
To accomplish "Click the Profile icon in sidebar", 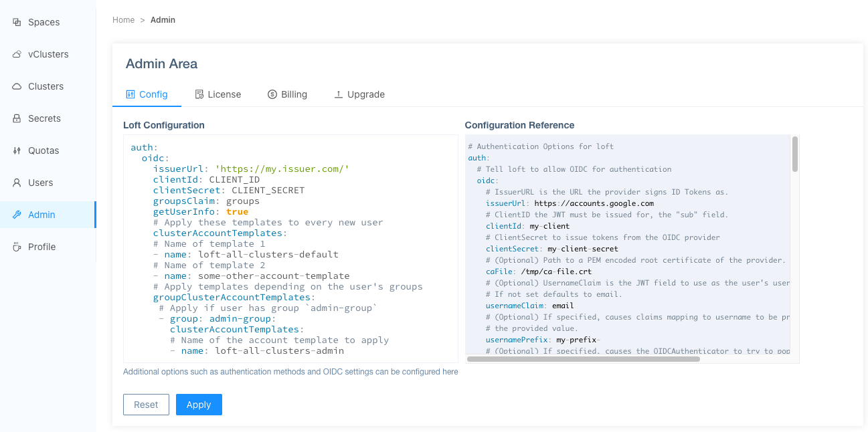I will coord(17,247).
